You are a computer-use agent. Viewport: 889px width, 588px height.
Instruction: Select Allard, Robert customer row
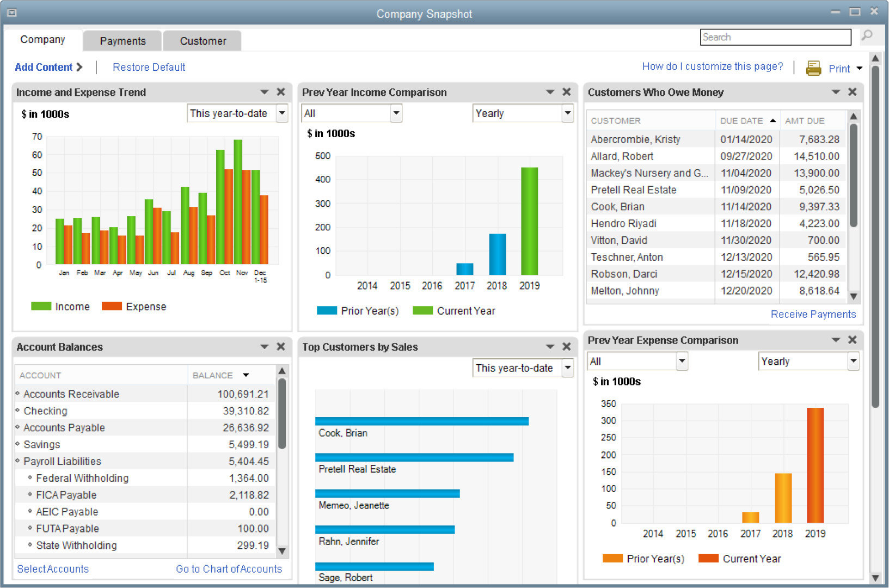[x=715, y=156]
